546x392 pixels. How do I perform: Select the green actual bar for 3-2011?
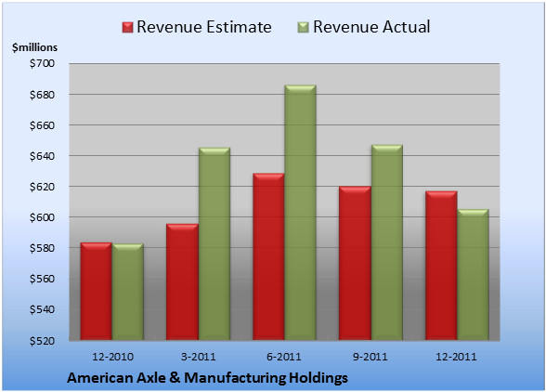pyautogui.click(x=214, y=243)
